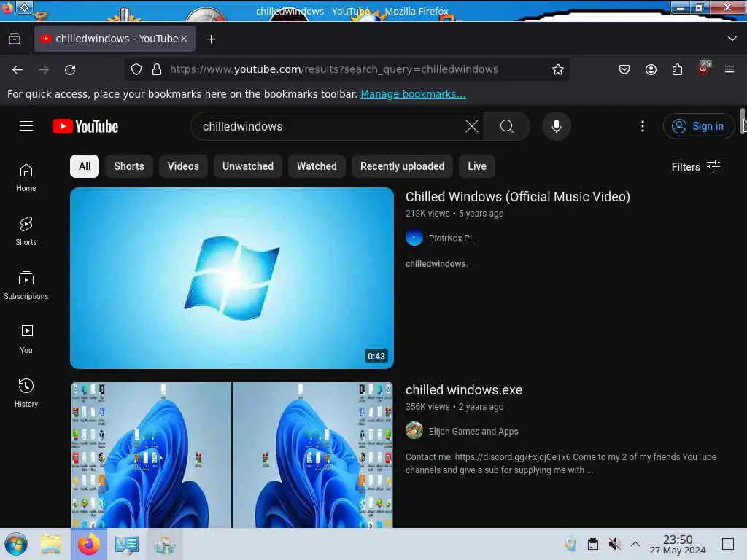
Task: Expand hidden system tray icons arrow
Action: tap(635, 544)
